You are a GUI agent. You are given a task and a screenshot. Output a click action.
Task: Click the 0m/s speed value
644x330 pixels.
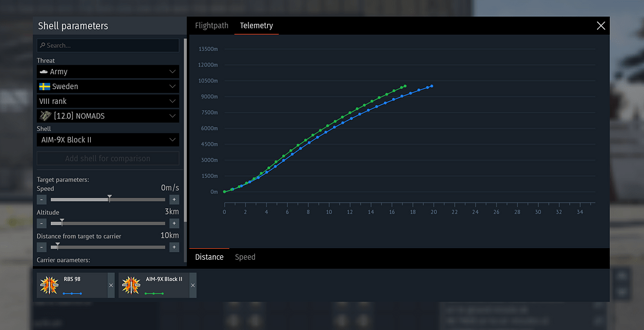(x=170, y=188)
